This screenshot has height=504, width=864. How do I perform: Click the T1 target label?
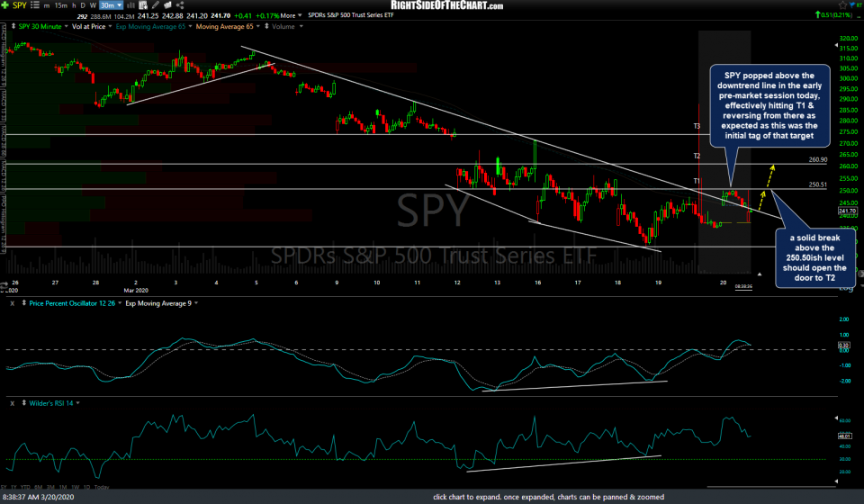point(697,181)
